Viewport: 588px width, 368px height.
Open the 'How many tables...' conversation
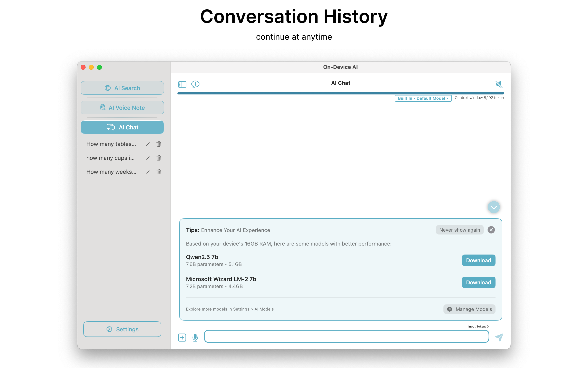pos(111,144)
